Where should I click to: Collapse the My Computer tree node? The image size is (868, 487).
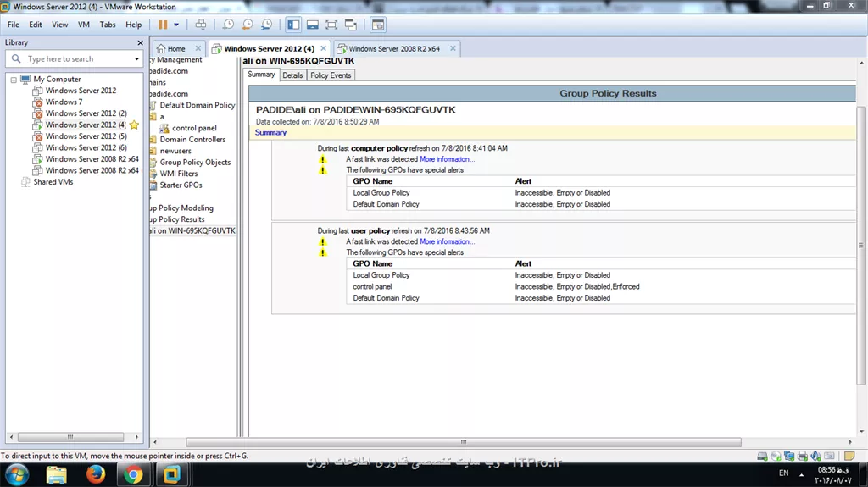pyautogui.click(x=14, y=80)
